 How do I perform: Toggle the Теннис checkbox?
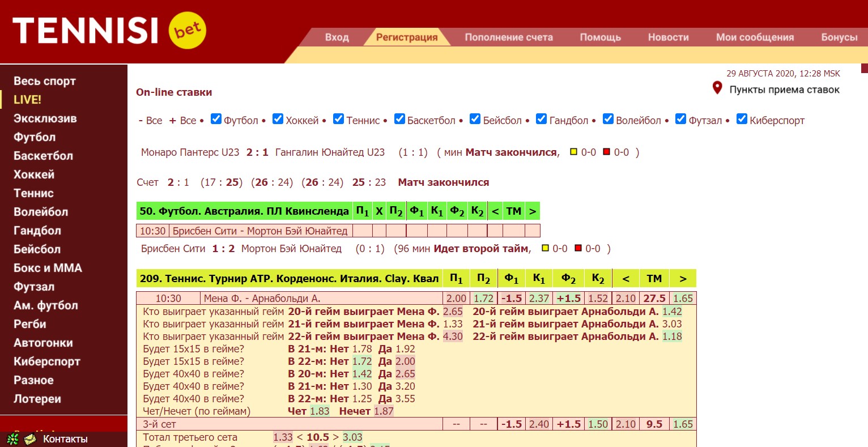[338, 119]
